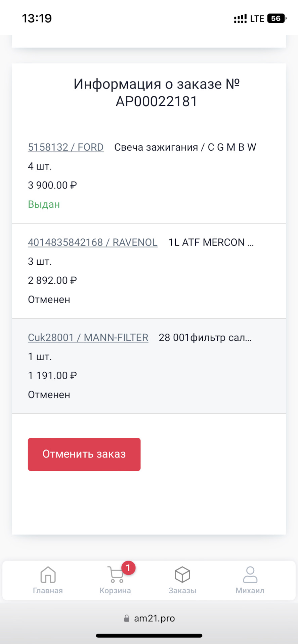Tap the cellular signal bars icon

[x=240, y=19]
